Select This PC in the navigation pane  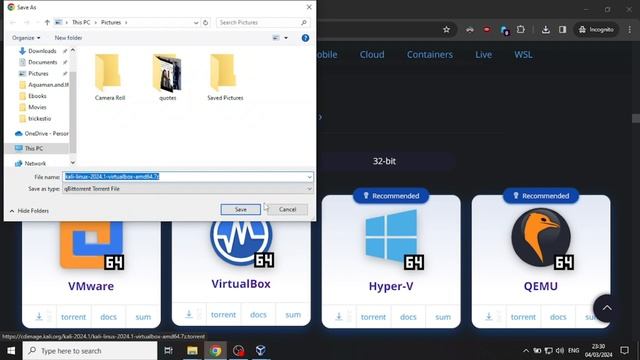tap(33, 148)
